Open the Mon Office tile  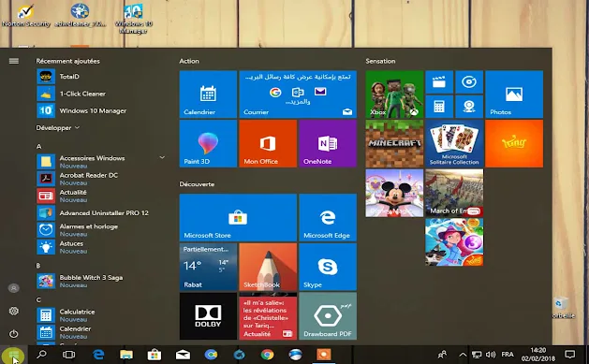click(268, 143)
